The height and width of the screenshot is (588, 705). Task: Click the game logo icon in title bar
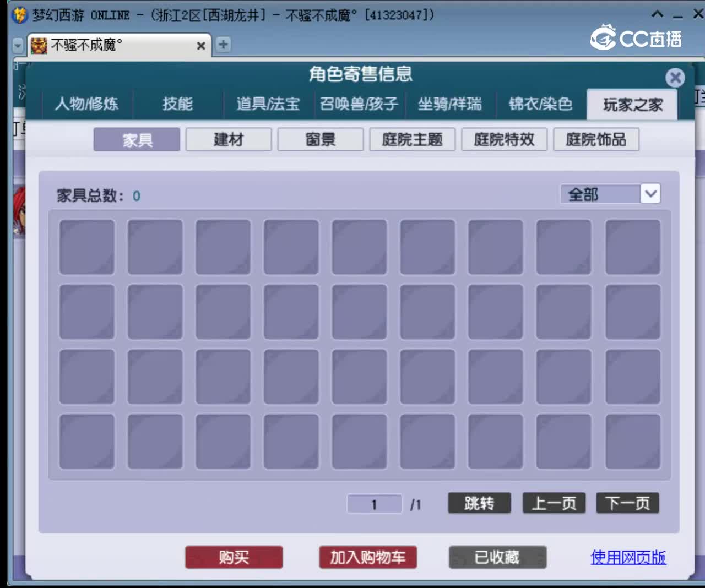[x=19, y=15]
